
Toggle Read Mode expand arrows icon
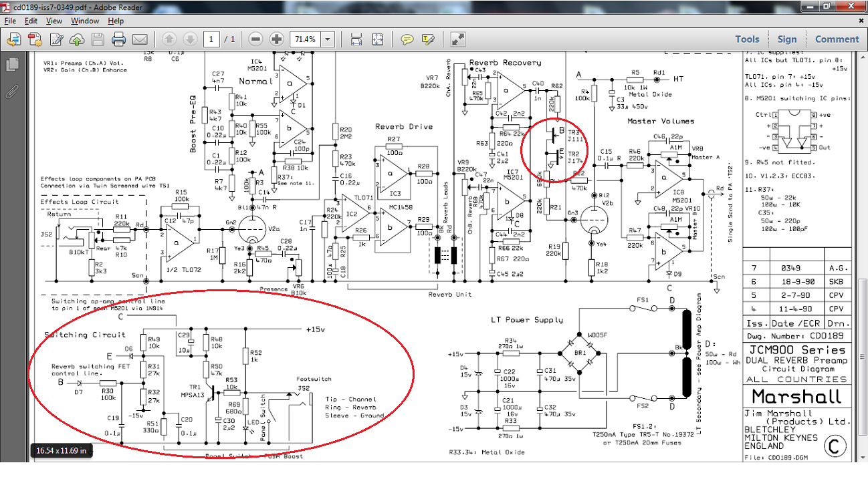coord(457,39)
